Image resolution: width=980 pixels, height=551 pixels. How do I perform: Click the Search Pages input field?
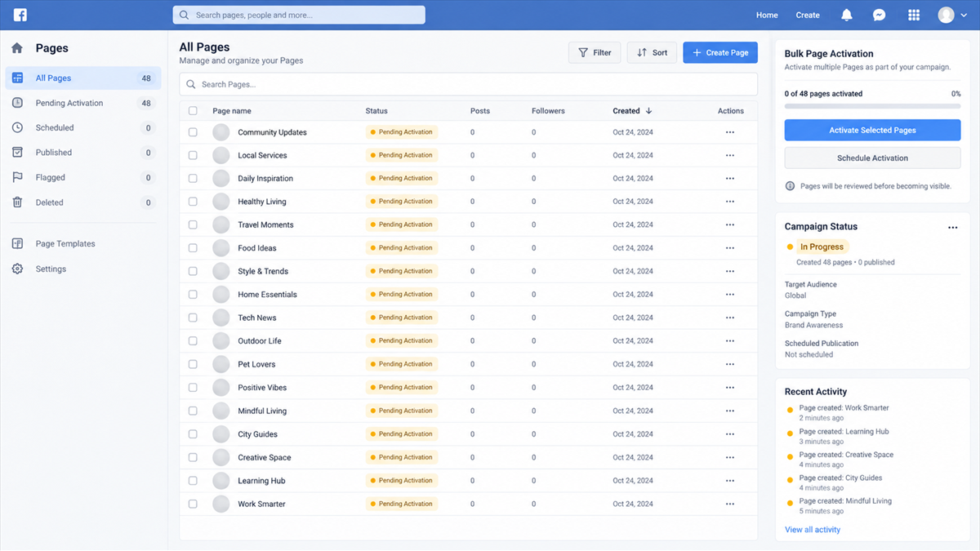(469, 84)
